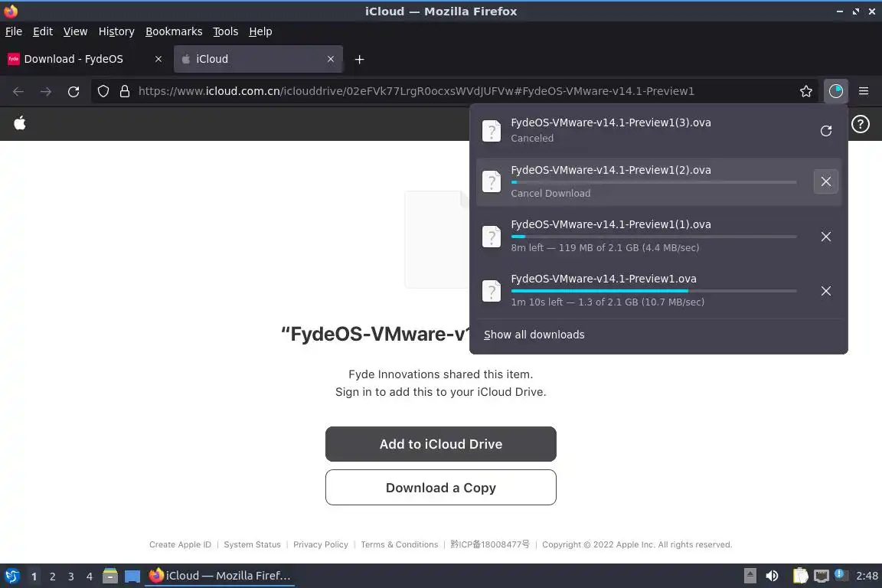
Task: Open the Bookmarks menu
Action: point(174,31)
